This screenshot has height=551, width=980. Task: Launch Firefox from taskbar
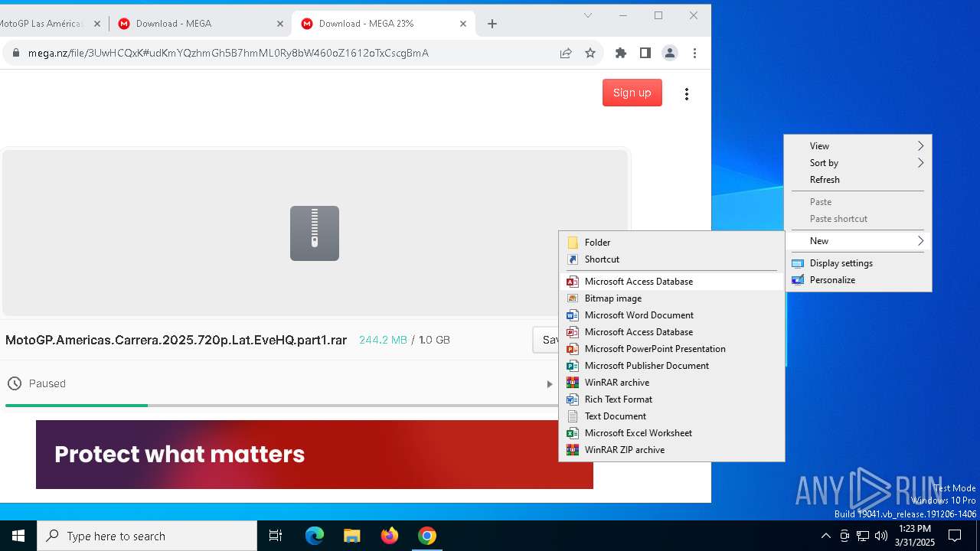pos(390,536)
